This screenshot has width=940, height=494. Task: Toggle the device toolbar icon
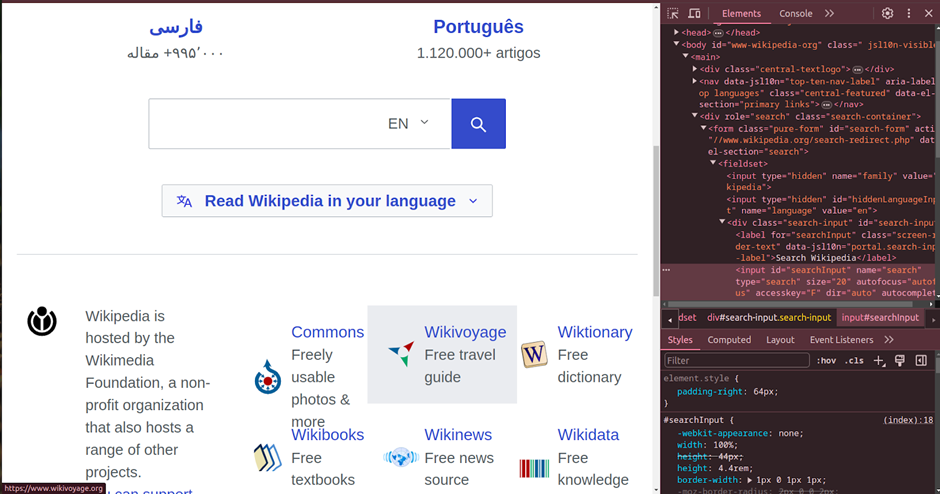[694, 13]
